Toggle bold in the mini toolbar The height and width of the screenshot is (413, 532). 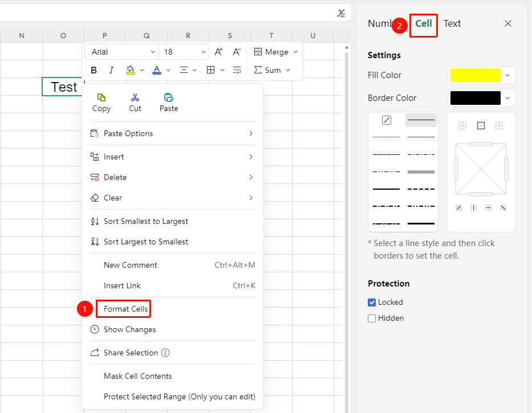tap(94, 70)
